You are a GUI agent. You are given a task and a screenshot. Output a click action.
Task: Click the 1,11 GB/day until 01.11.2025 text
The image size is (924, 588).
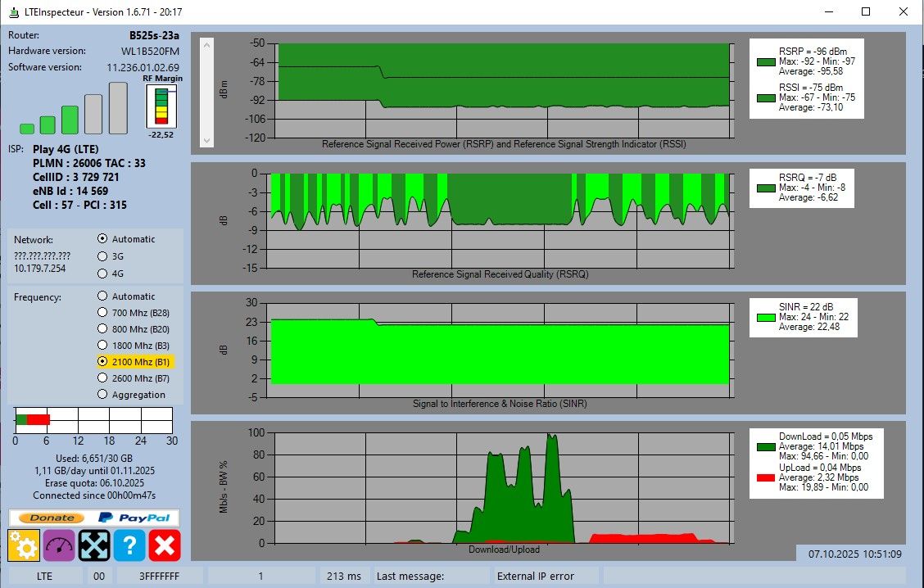pos(94,471)
